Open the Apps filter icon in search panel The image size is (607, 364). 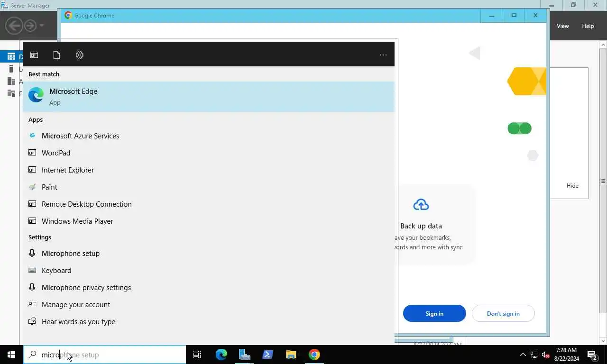34,55
